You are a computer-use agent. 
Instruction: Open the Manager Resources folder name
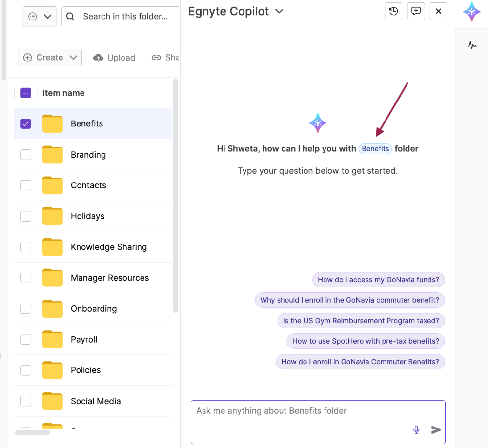pyautogui.click(x=110, y=278)
